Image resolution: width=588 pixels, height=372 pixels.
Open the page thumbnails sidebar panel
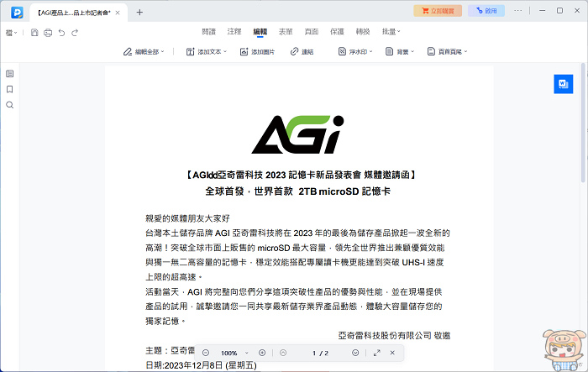pos(10,74)
